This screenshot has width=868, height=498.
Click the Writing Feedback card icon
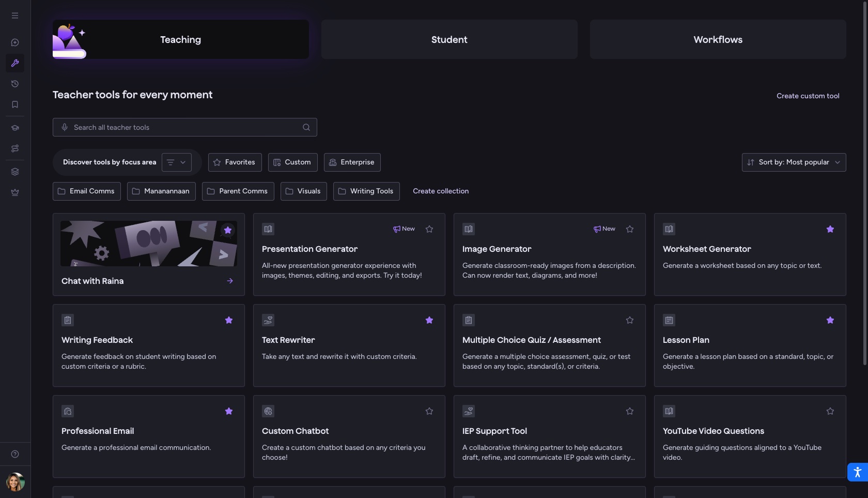(x=68, y=320)
